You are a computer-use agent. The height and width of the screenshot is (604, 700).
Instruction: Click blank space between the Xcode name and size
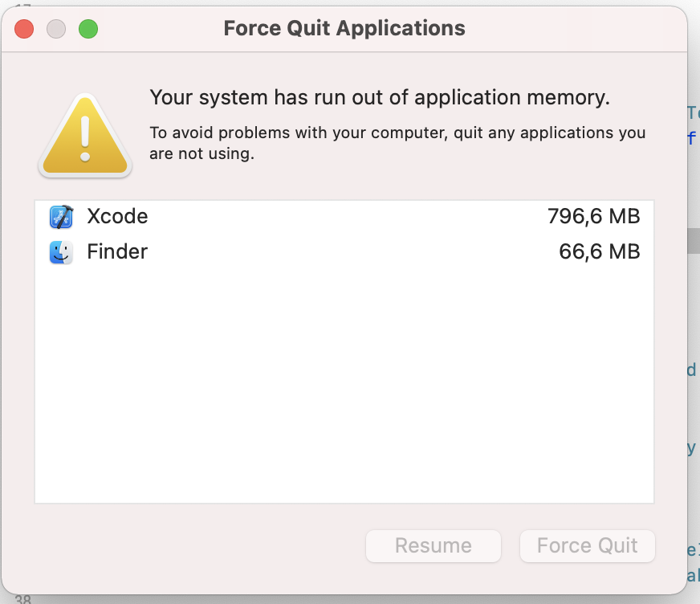pos(345,216)
